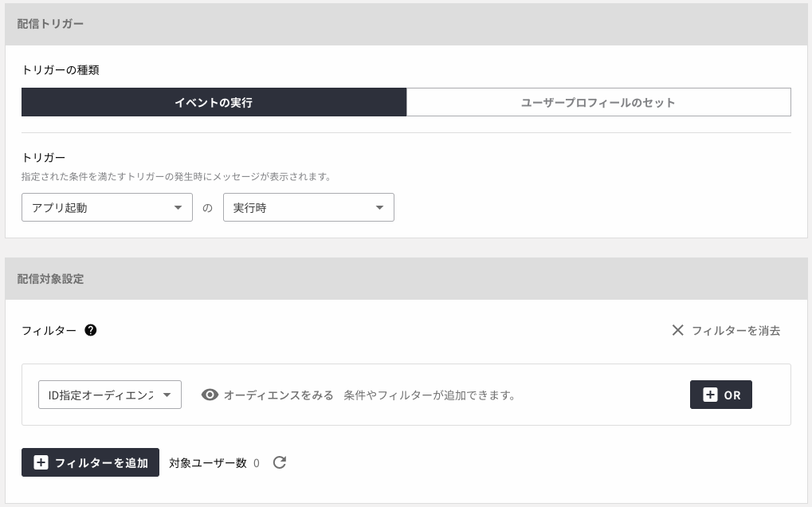Screen dimensions: 812x507
Task: Click the トリガーの種類 label
Action: [61, 70]
